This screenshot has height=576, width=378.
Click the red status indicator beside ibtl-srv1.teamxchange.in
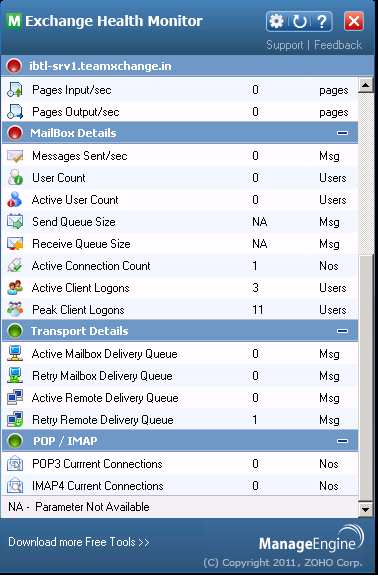tap(14, 66)
